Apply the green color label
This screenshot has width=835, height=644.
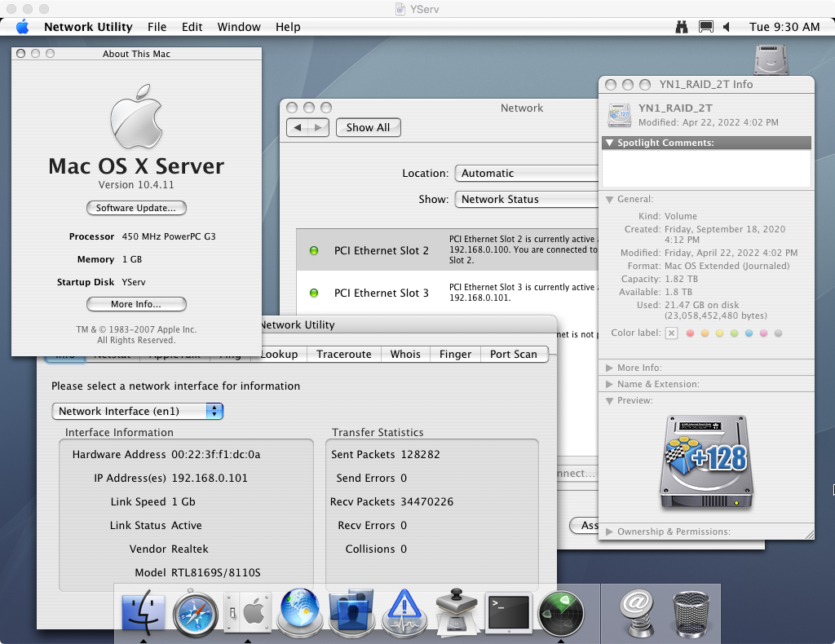click(734, 333)
